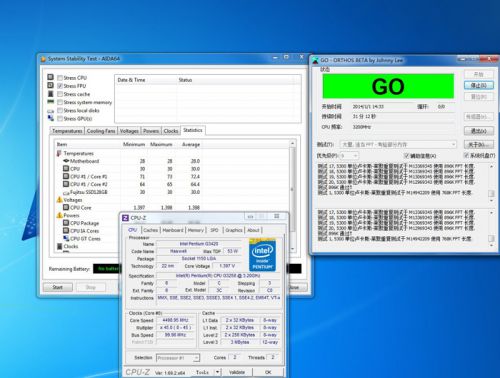This screenshot has height=378, width=500.
Task: Click the purple CPU-Z title bar icon
Action: tap(126, 218)
